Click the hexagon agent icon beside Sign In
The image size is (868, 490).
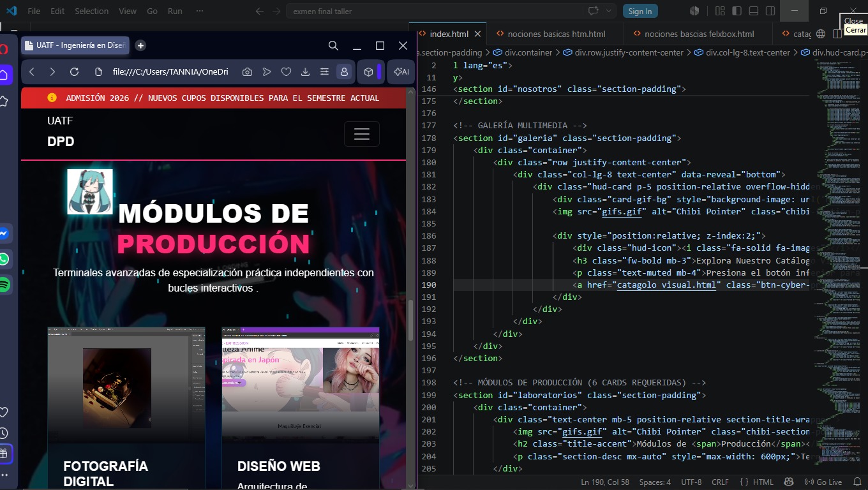tap(694, 11)
